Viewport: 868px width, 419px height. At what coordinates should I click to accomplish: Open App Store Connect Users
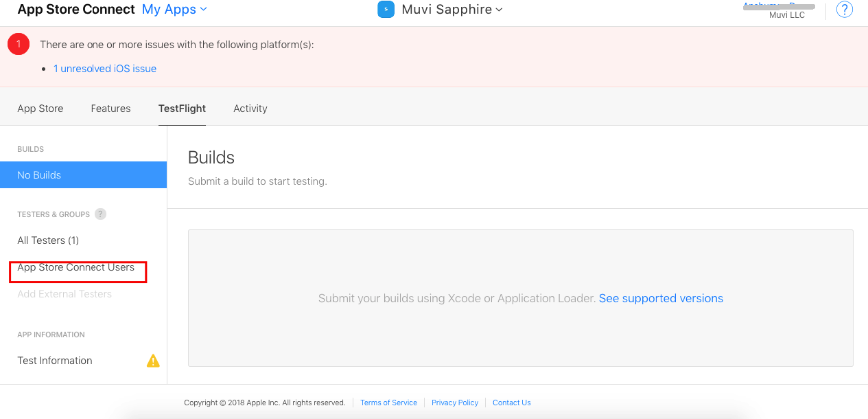[76, 267]
